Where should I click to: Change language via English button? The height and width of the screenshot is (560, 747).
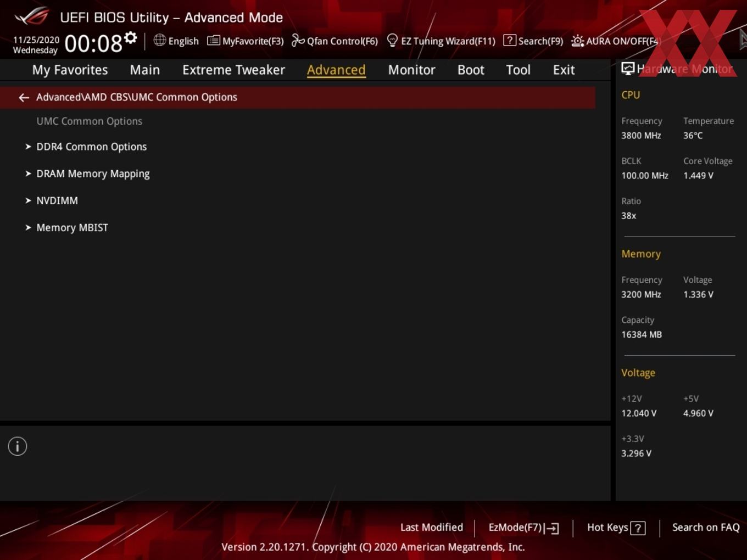(176, 41)
